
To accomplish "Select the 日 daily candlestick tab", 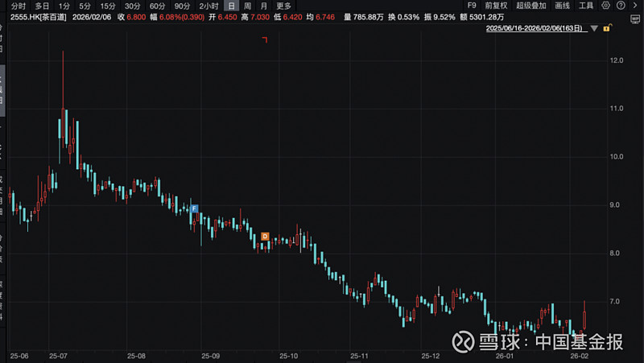I will point(231,6).
